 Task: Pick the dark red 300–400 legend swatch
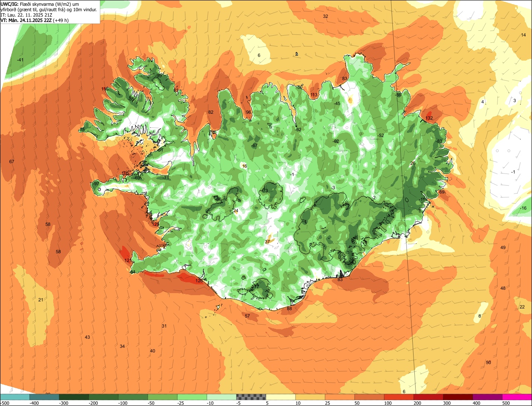coord(458,397)
